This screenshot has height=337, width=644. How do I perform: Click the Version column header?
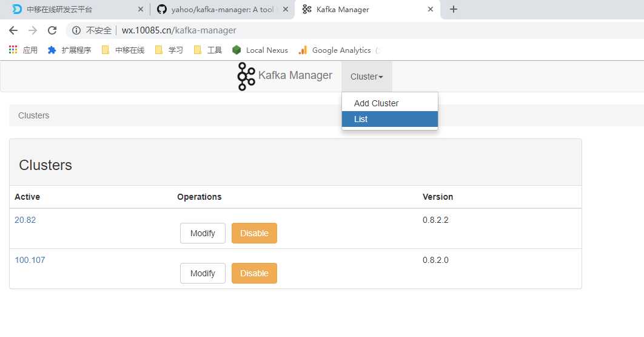pos(438,197)
